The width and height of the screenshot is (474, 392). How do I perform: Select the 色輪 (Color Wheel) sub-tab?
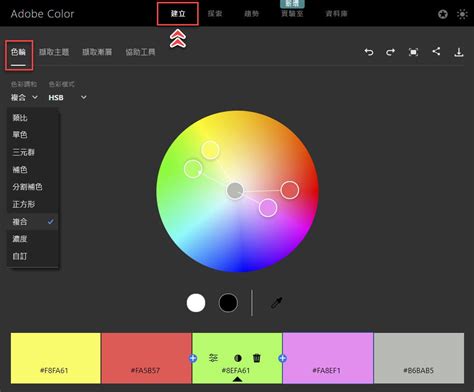click(18, 52)
